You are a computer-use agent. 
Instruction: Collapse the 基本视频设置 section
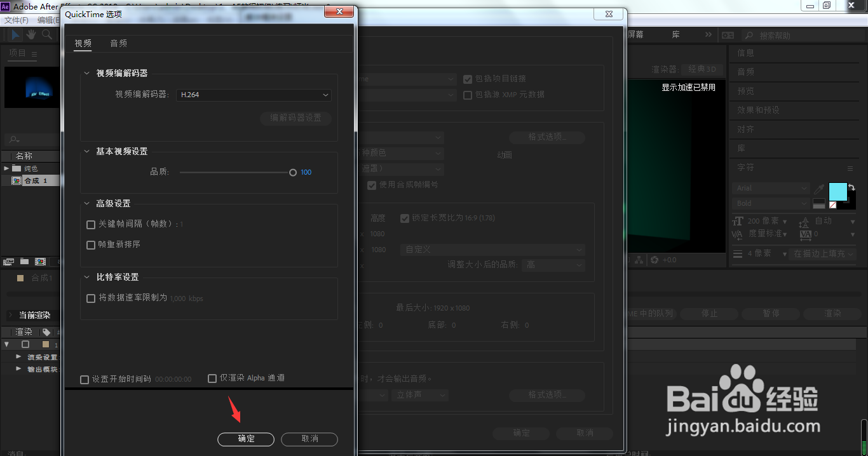87,151
